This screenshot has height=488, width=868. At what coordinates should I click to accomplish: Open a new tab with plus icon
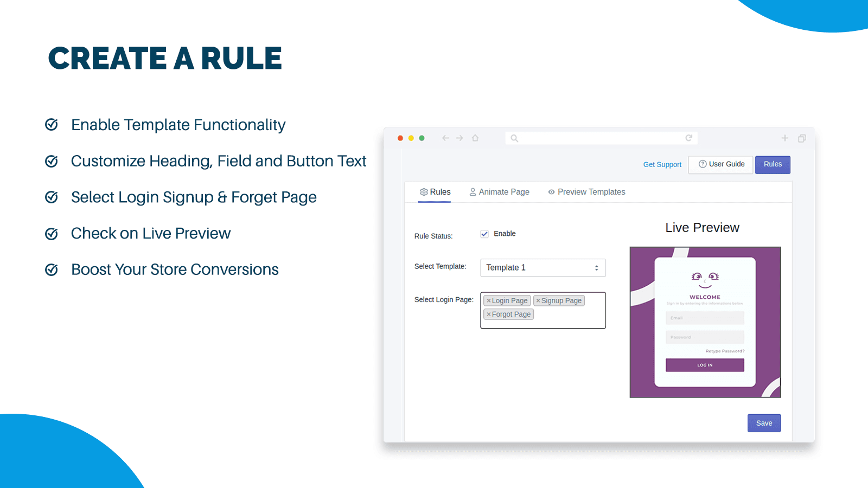point(784,138)
